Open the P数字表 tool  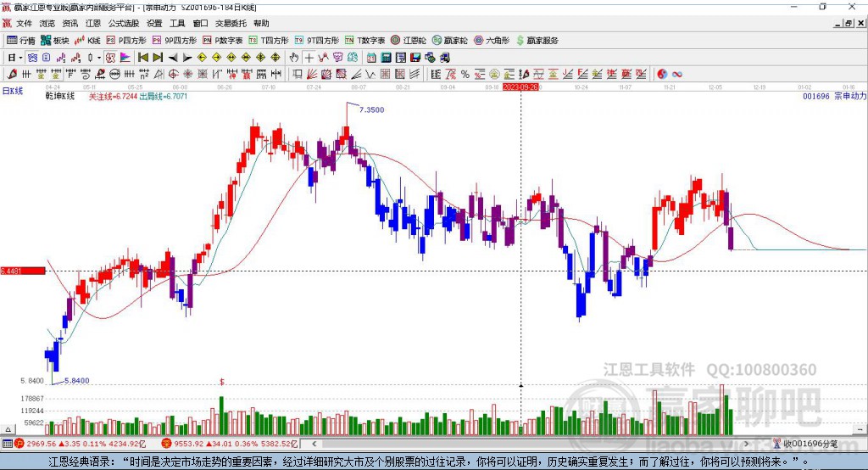tap(223, 41)
